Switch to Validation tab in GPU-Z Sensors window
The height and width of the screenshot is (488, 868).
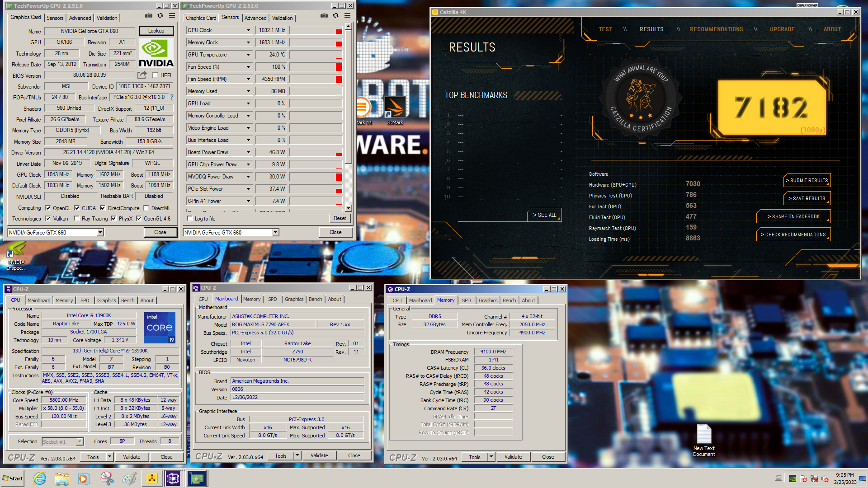[283, 18]
